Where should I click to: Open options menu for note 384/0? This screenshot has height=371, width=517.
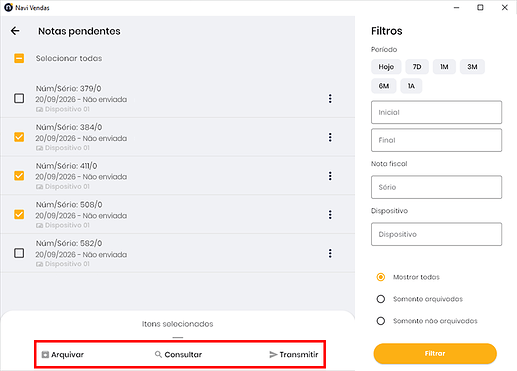[330, 137]
